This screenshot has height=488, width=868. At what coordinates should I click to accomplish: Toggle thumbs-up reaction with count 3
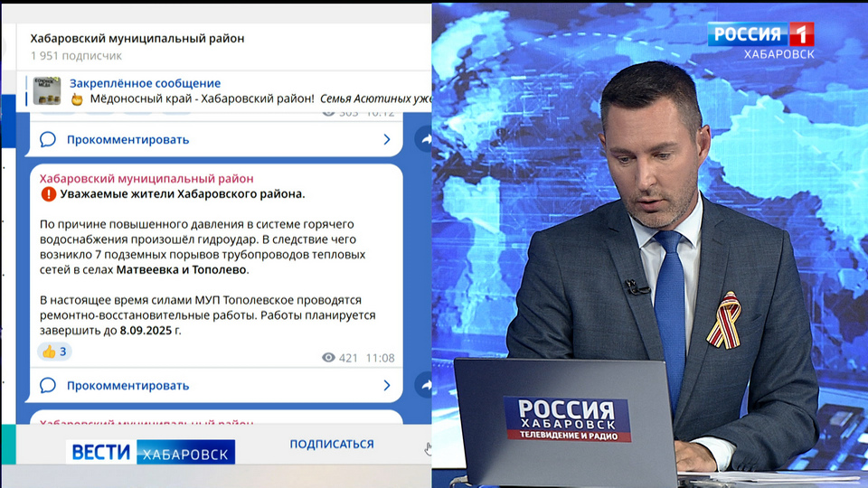54,352
